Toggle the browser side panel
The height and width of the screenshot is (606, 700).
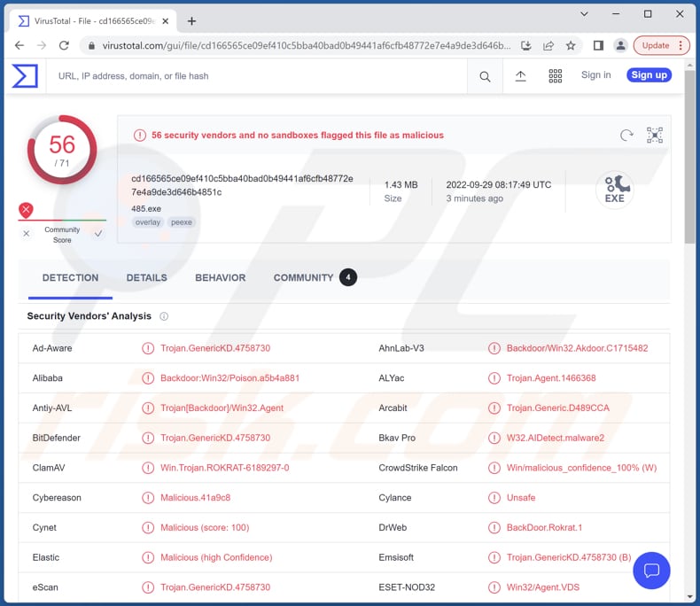(x=598, y=45)
